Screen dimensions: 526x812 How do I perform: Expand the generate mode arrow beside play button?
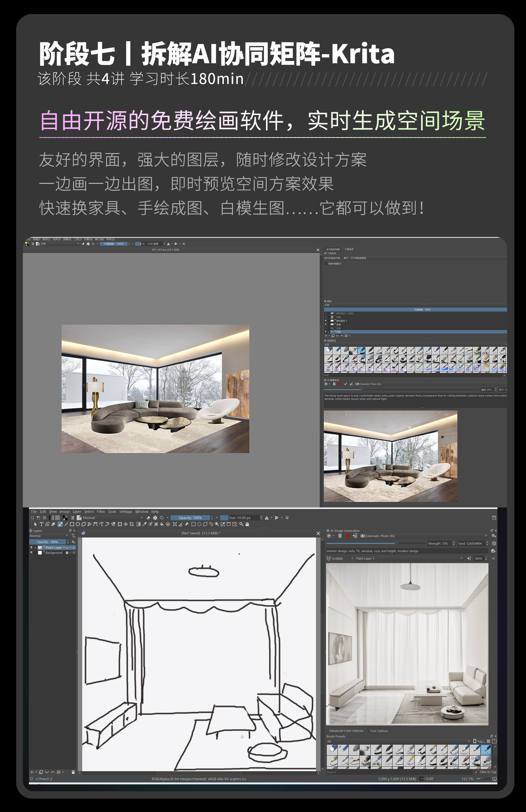tap(333, 536)
